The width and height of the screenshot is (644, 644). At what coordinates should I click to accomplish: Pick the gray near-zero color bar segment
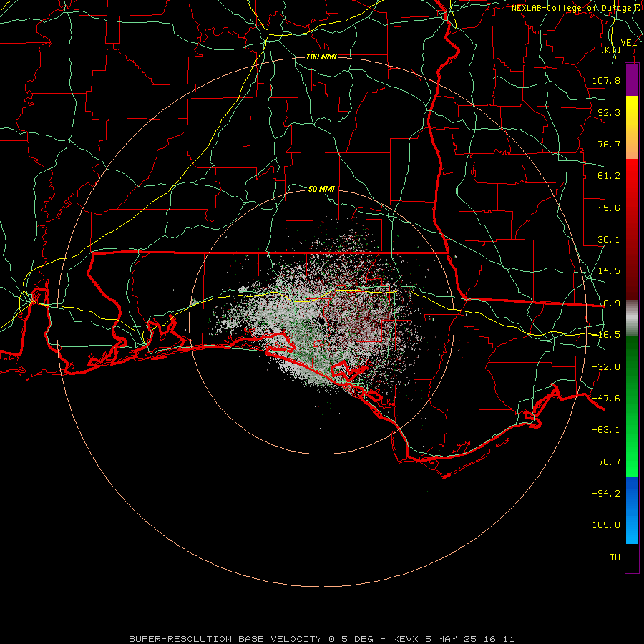pos(632,318)
